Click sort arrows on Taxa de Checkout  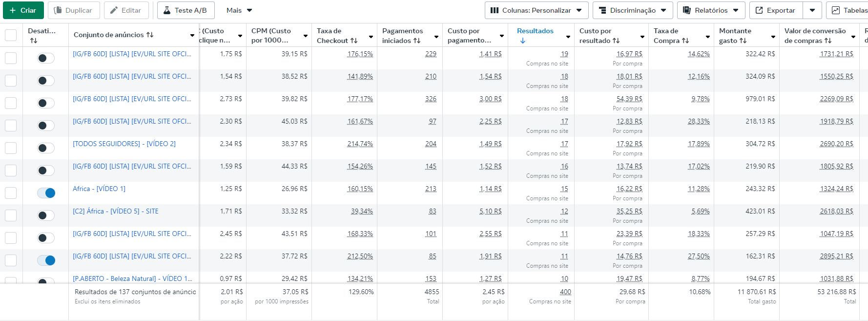[x=354, y=41]
